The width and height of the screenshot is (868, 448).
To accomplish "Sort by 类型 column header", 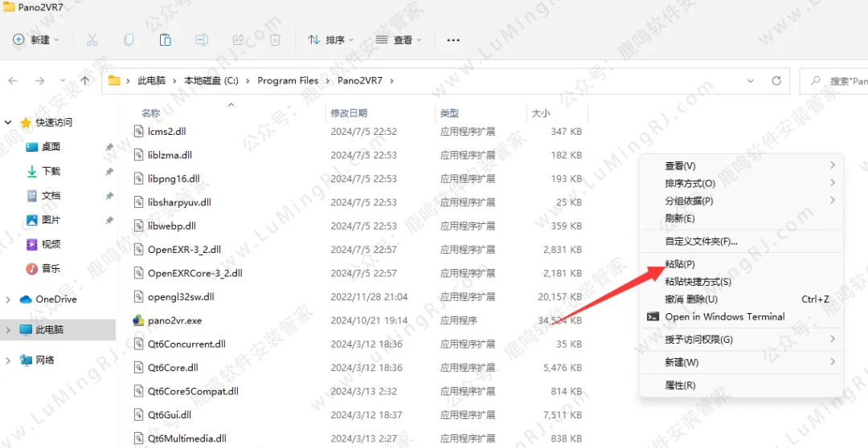I will (449, 113).
